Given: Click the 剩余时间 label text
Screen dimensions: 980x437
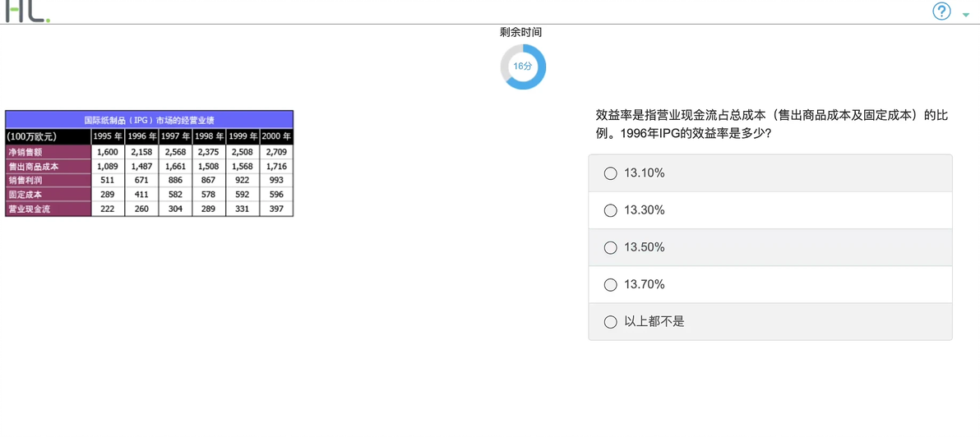Looking at the screenshot, I should [520, 33].
